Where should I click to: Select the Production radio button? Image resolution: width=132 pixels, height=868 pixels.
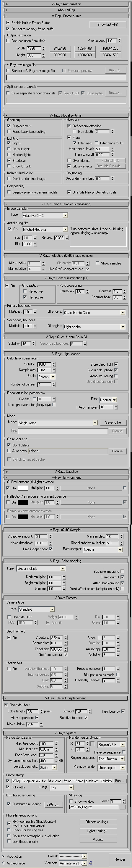click(3, 856)
